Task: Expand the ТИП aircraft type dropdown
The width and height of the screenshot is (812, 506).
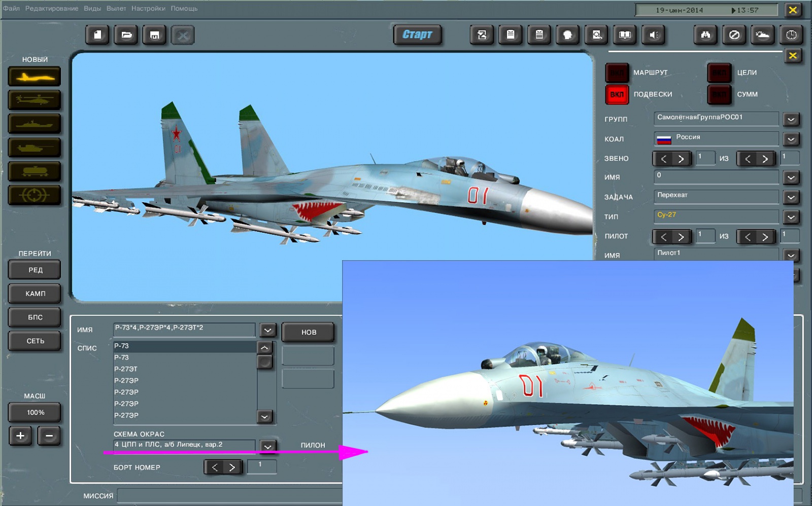Action: [x=791, y=218]
